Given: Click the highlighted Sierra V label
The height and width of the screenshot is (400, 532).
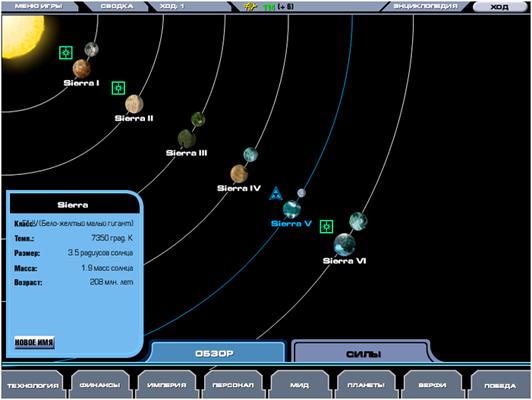Looking at the screenshot, I should click(291, 224).
